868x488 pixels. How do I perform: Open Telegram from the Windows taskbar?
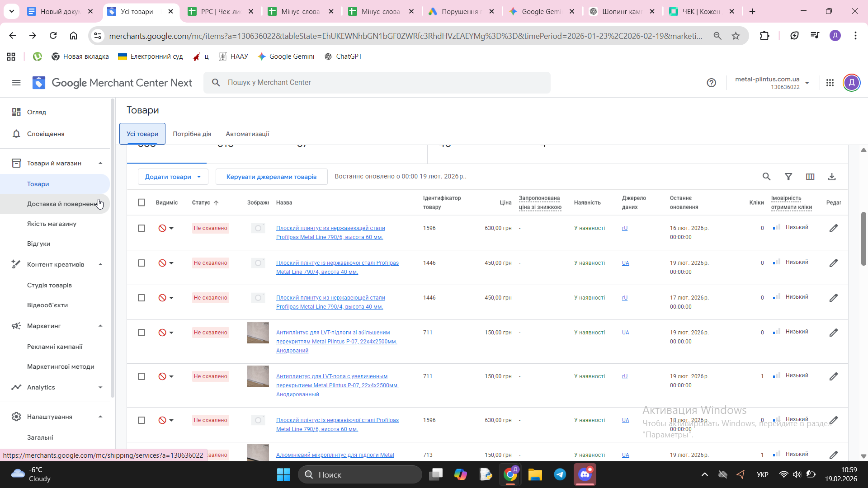(x=560, y=474)
